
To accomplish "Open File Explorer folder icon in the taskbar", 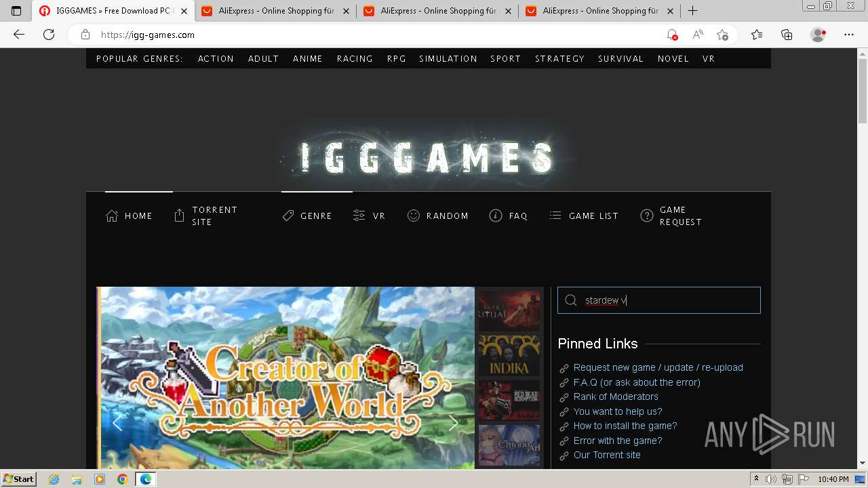I will click(x=77, y=479).
